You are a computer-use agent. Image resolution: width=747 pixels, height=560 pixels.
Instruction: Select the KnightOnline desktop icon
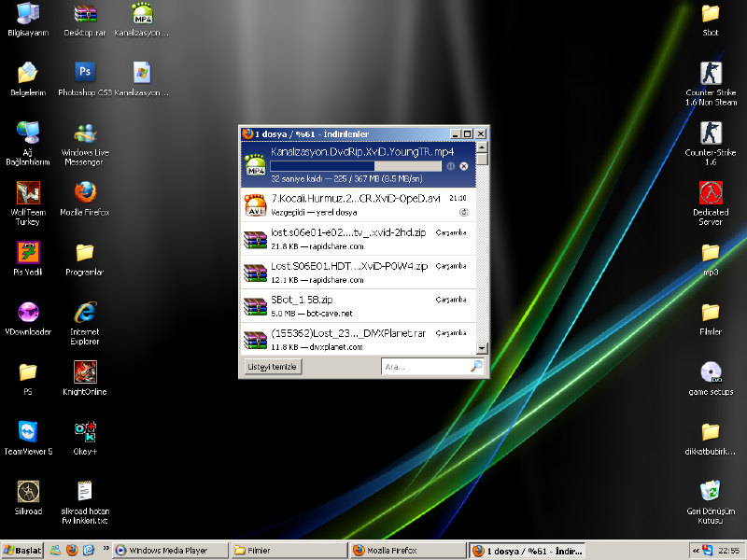pos(85,379)
